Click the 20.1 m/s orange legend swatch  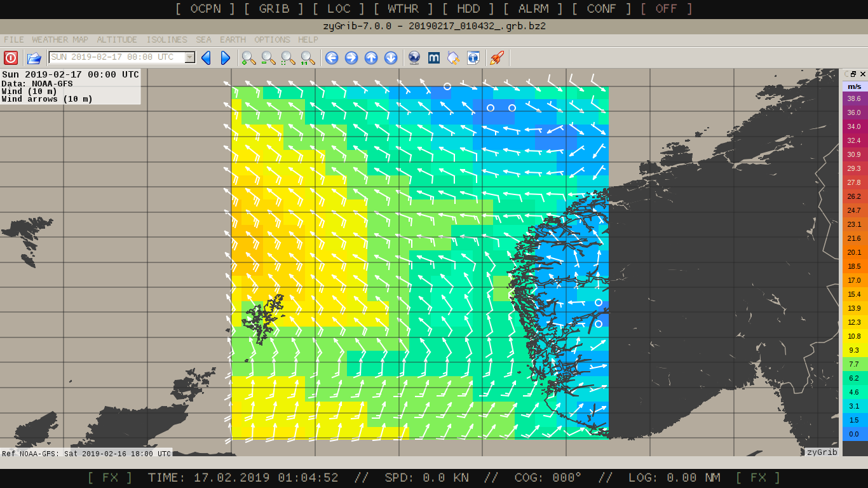[x=855, y=252]
